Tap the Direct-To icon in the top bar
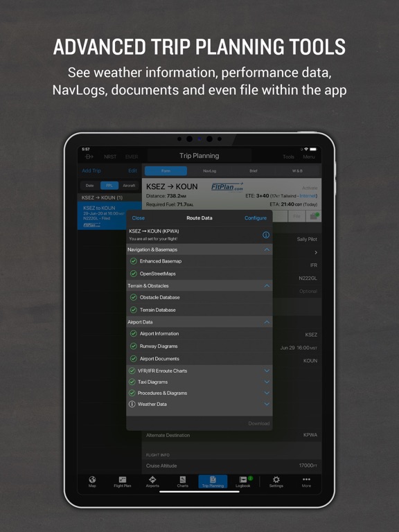Image resolution: width=399 pixels, height=532 pixels. (89, 157)
